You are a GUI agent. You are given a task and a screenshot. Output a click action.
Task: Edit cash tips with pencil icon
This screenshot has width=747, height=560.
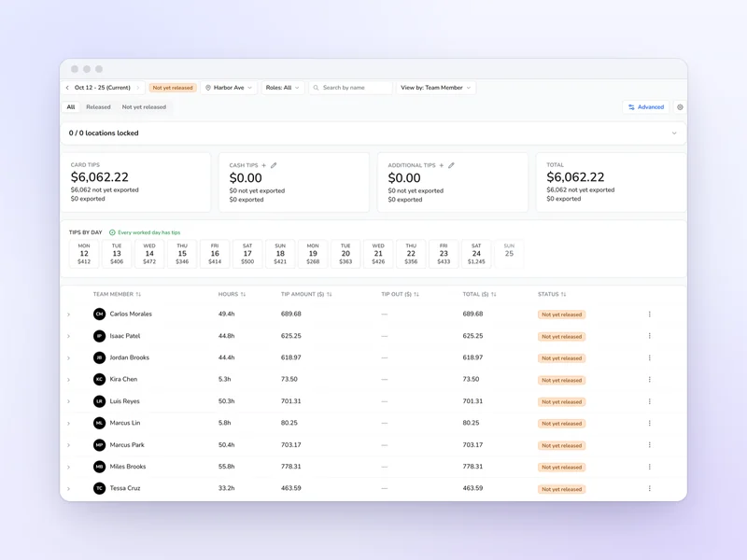(274, 165)
